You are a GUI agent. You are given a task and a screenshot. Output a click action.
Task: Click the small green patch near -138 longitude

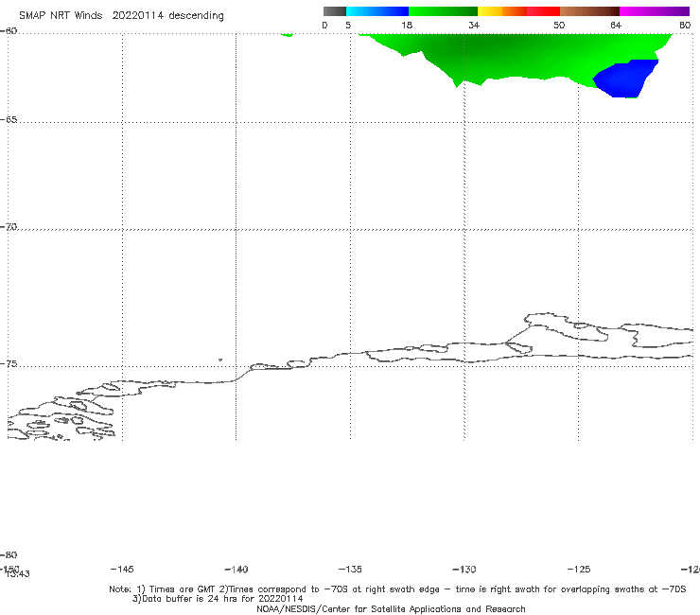(x=287, y=34)
